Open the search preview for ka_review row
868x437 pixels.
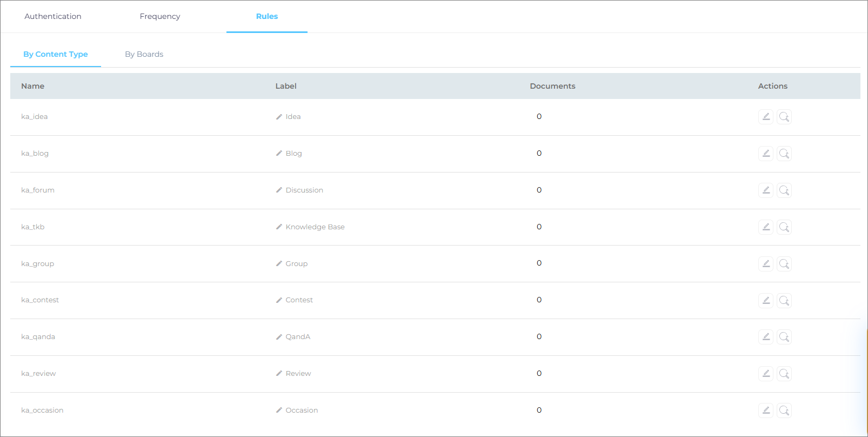point(784,374)
